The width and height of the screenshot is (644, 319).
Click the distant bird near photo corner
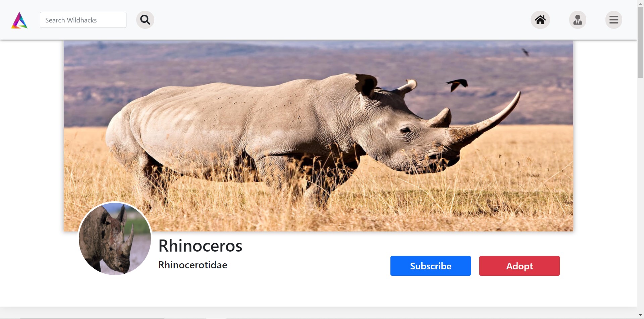click(526, 52)
